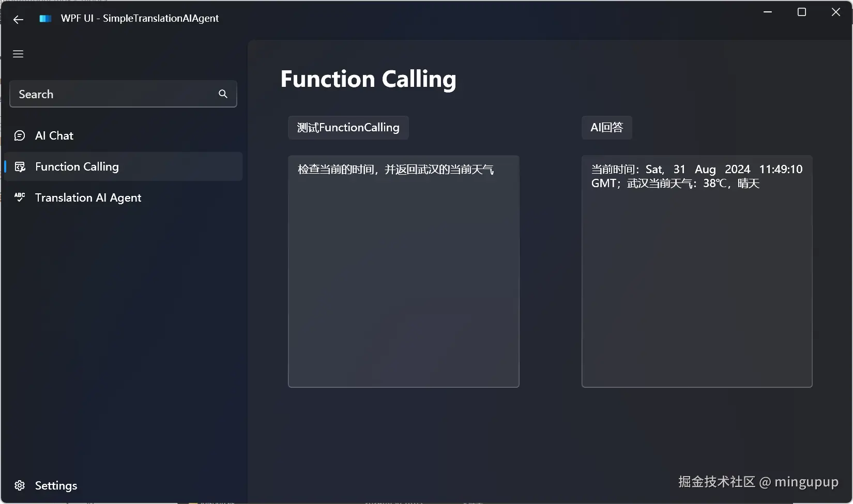
Task: Open Settings from the sidebar
Action: pos(123,485)
